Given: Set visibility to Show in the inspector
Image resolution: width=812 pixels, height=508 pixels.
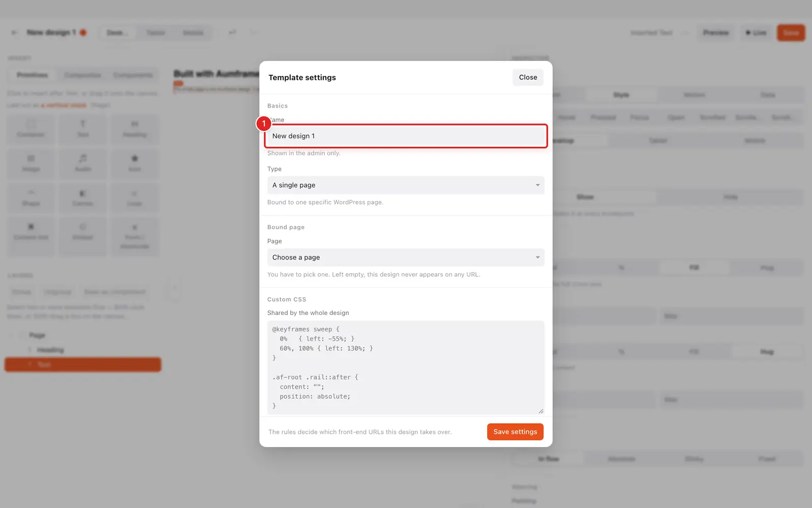Looking at the screenshot, I should tap(585, 197).
